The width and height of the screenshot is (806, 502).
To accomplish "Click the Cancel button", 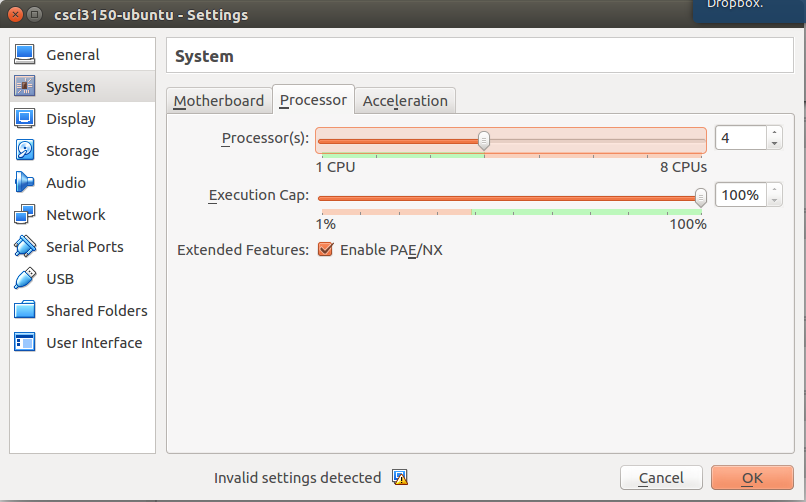I will click(x=661, y=478).
